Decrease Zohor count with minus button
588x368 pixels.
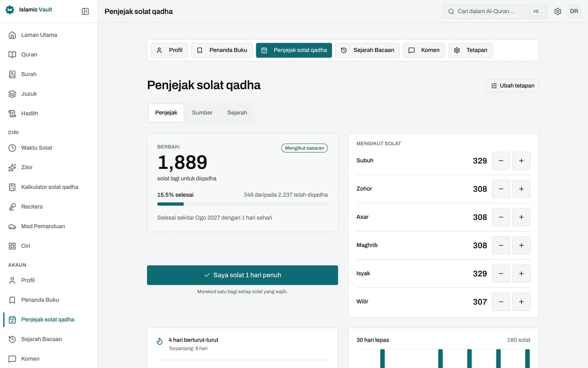click(501, 189)
